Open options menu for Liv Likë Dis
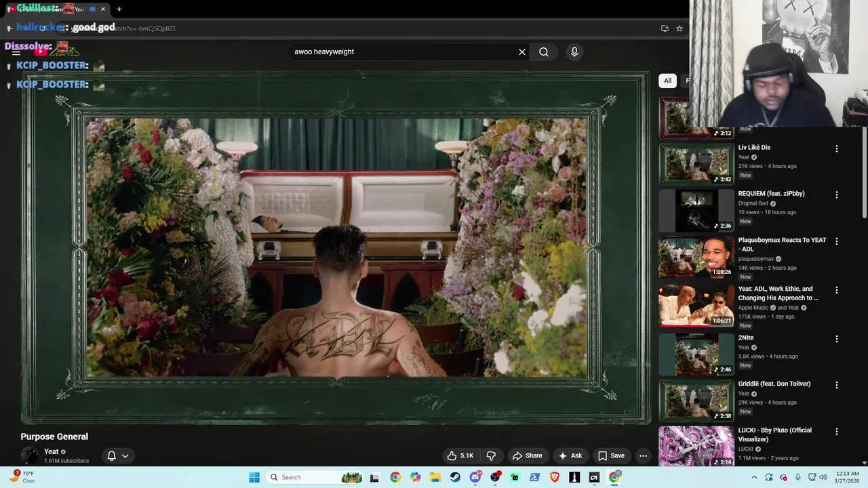The image size is (868, 488). point(836,148)
